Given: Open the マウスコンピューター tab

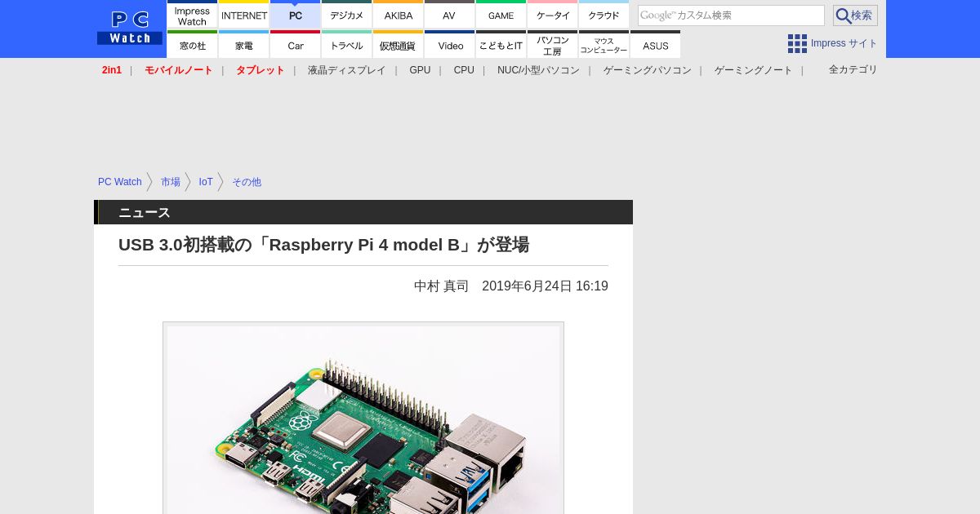Looking at the screenshot, I should coord(604,44).
